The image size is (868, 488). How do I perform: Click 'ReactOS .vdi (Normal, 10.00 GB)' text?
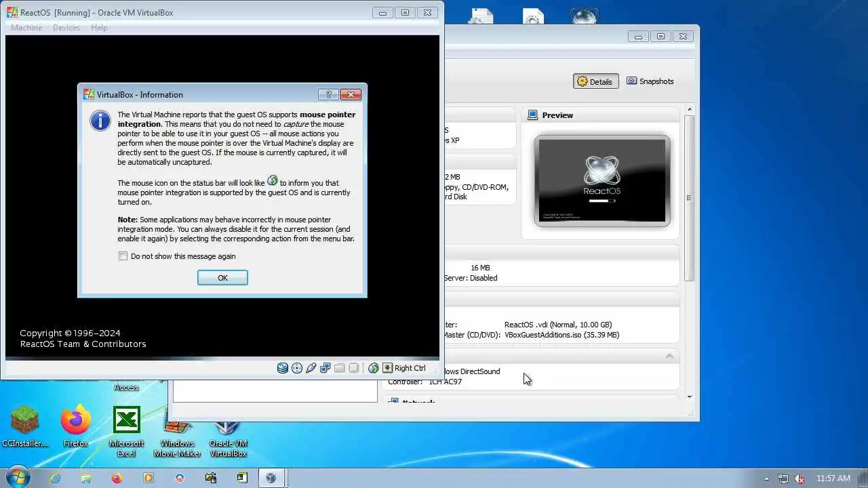click(x=558, y=325)
